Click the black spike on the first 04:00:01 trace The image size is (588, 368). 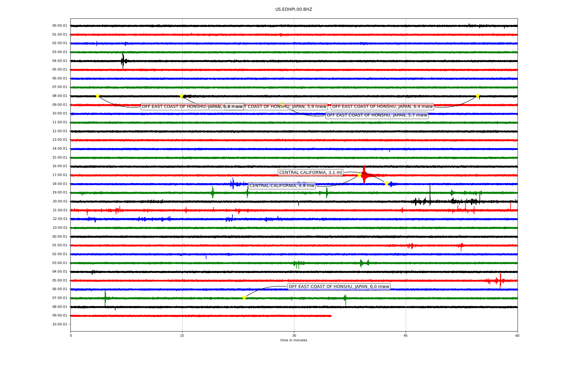coord(123,61)
